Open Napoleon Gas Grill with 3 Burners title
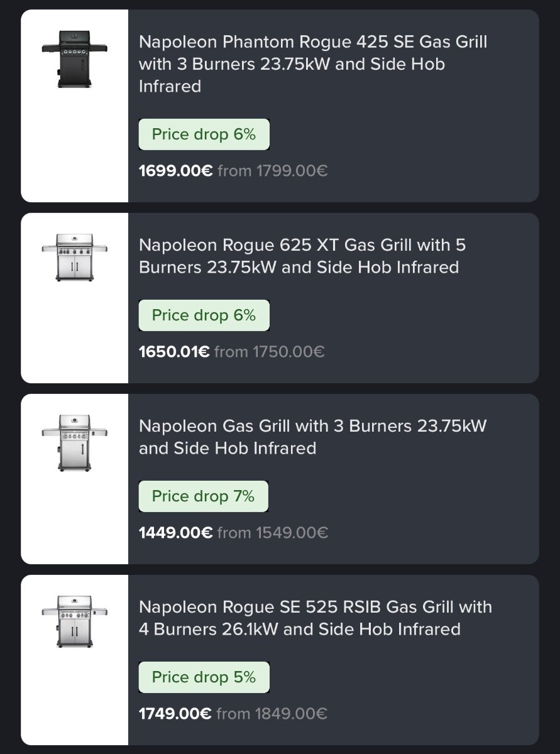 click(312, 437)
